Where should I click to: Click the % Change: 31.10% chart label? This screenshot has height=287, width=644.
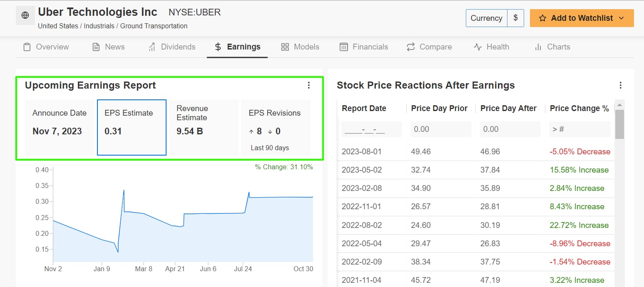tap(284, 167)
